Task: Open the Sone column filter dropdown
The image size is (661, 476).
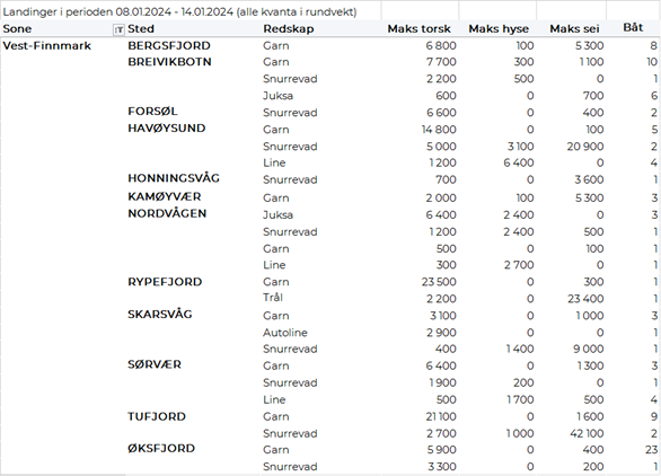Action: click(x=120, y=31)
